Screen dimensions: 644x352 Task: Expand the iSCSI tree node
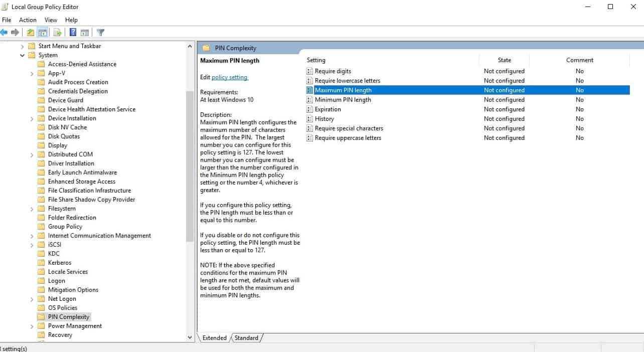click(x=32, y=245)
